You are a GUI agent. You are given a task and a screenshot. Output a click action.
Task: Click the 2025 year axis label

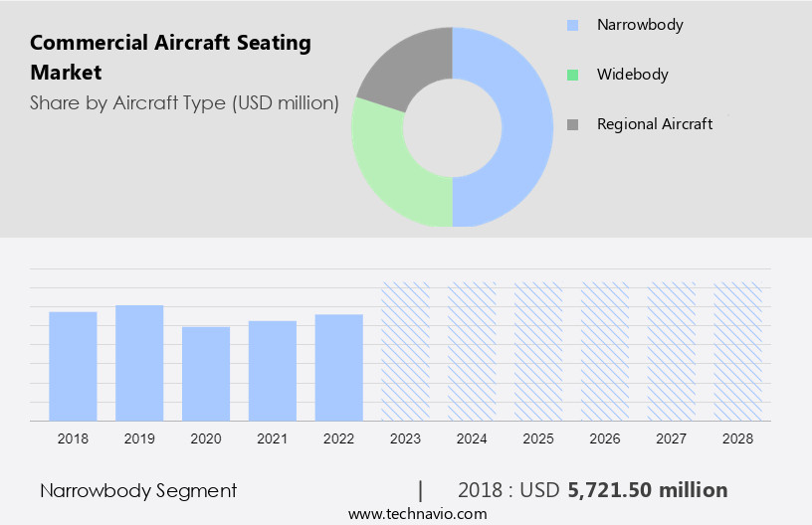(538, 438)
